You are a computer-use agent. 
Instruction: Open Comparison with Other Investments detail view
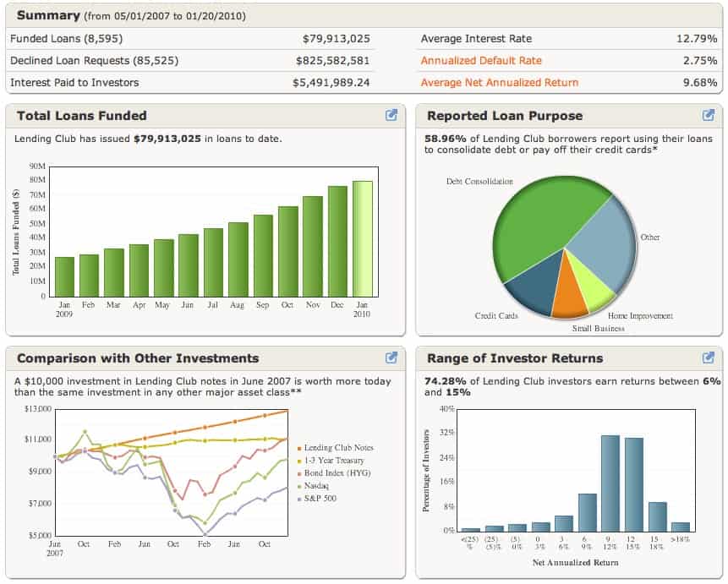[x=390, y=358]
